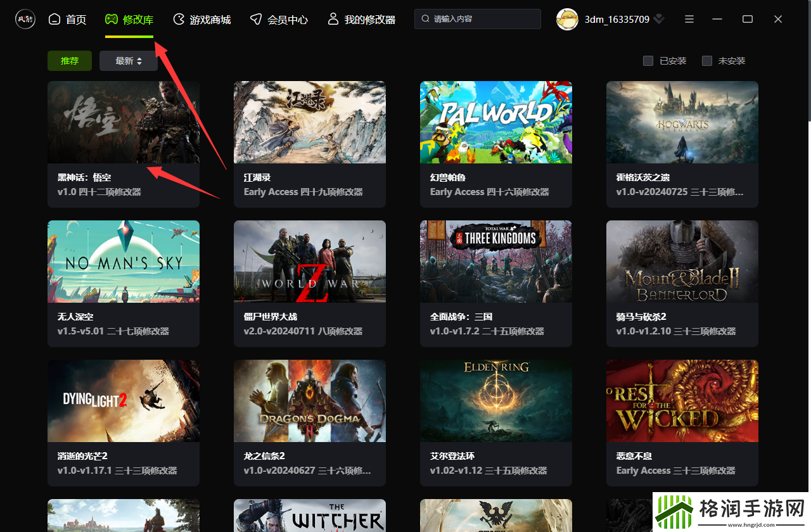Click the app logo in top-left corner
The image size is (811, 532).
click(25, 19)
